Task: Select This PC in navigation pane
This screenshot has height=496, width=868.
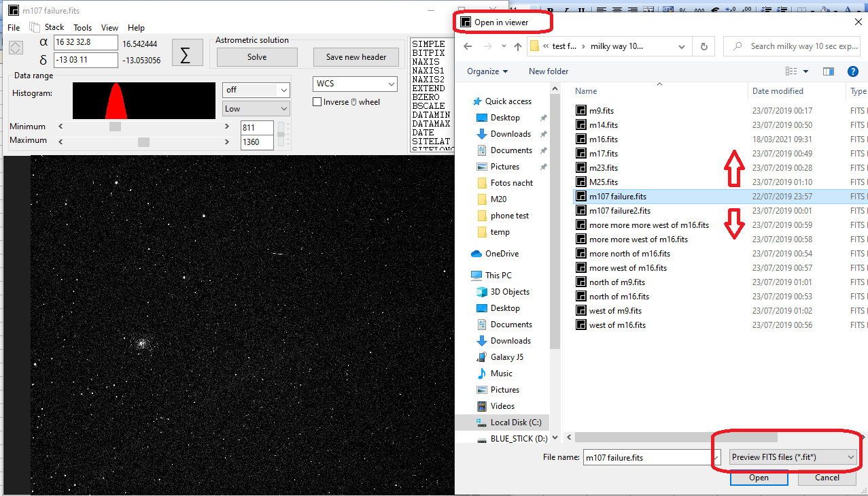Action: (498, 275)
